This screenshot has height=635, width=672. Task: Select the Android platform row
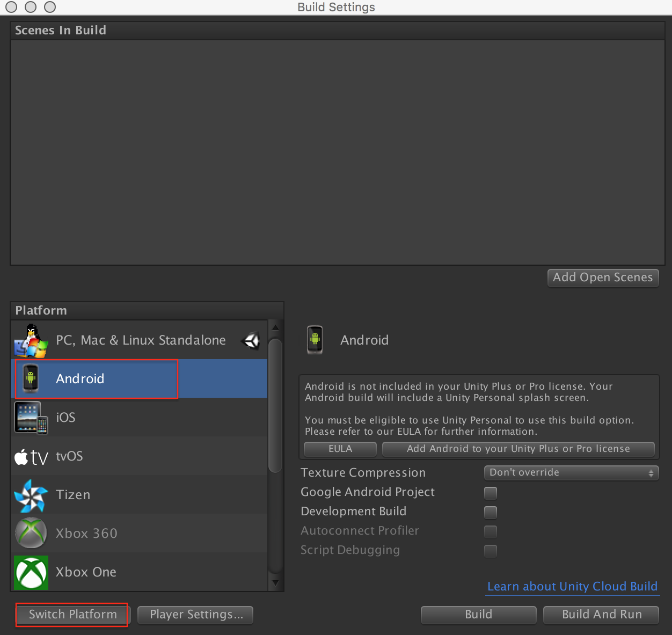(x=139, y=378)
